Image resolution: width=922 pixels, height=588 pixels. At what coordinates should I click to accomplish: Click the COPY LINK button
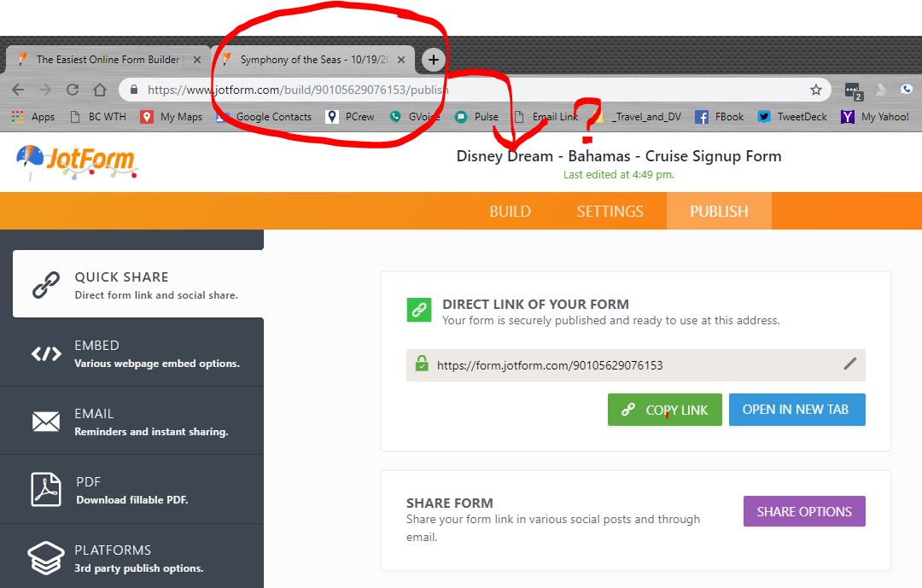coord(664,409)
